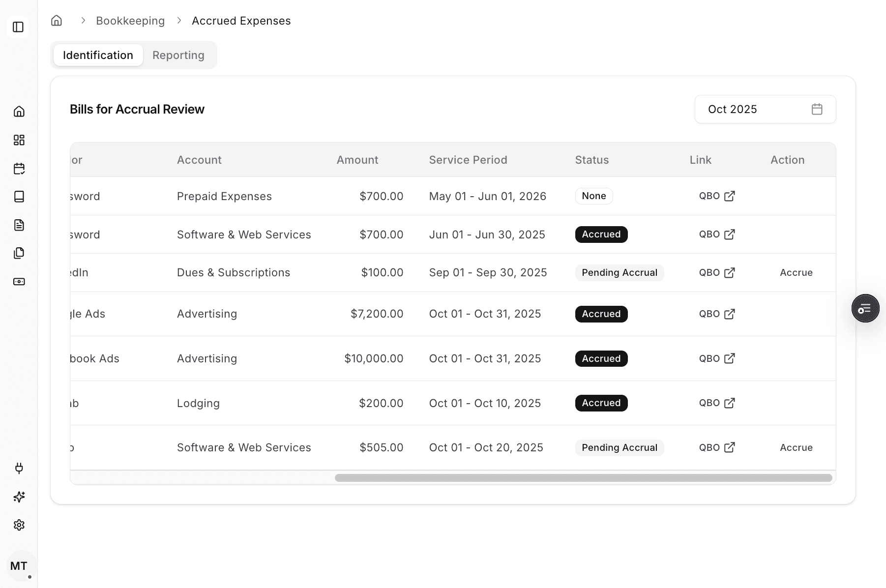This screenshot has height=588, width=886.
Task: Switch to the Reporting tab
Action: 178,55
